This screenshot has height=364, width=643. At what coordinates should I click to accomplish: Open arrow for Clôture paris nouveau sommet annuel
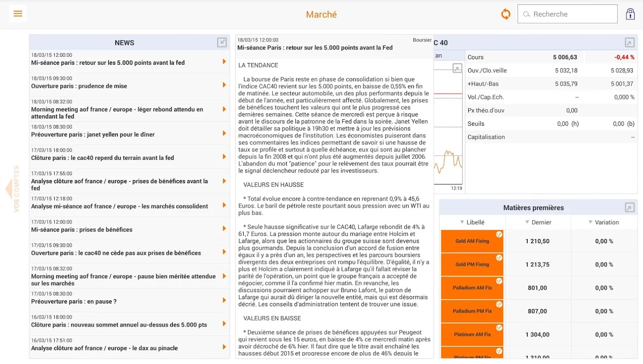pyautogui.click(x=224, y=324)
